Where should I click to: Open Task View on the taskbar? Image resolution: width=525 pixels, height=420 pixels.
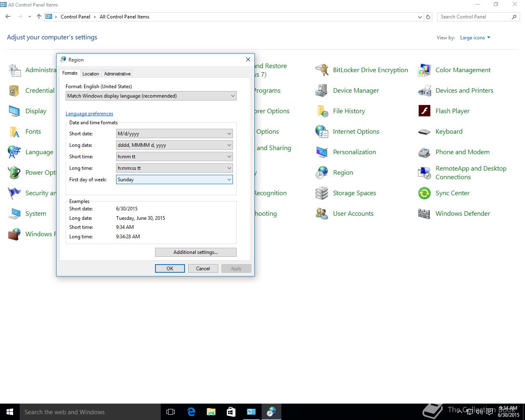[171, 412]
